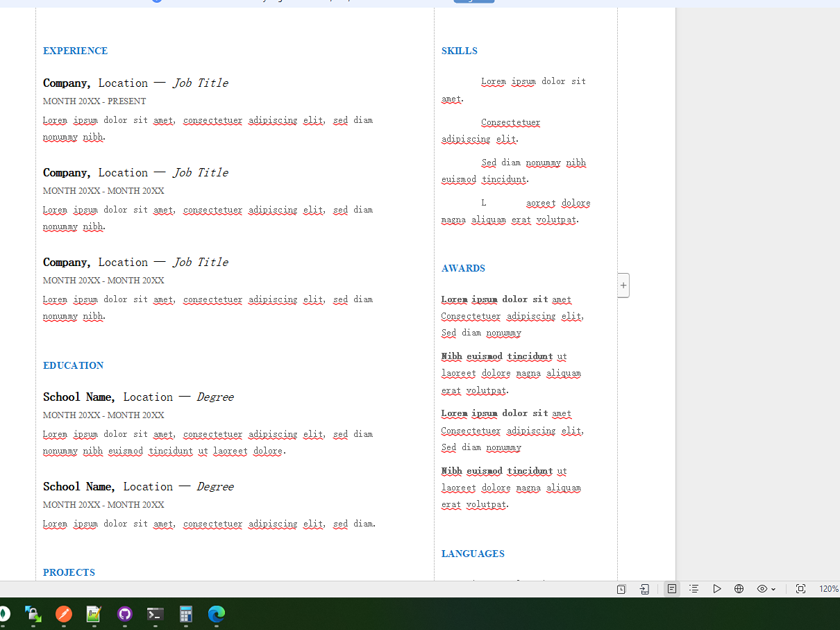Click the plus handle beside the table

(623, 285)
